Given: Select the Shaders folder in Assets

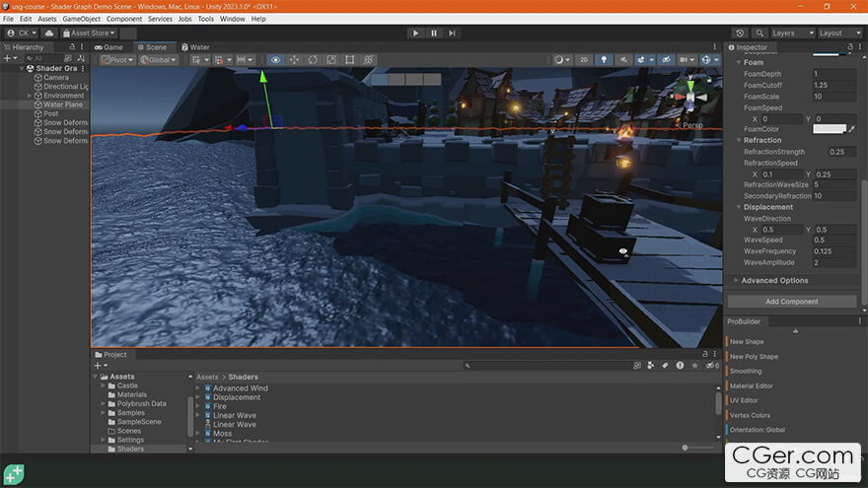Looking at the screenshot, I should [x=130, y=449].
